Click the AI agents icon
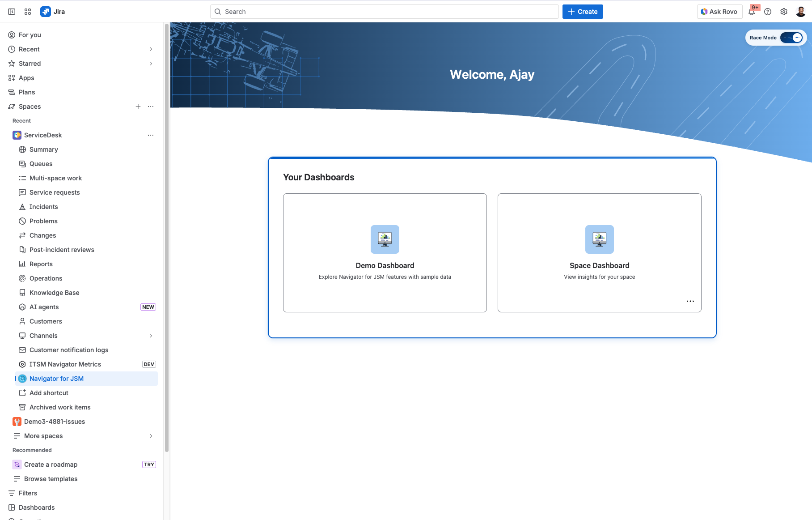The width and height of the screenshot is (812, 520). [x=22, y=307]
